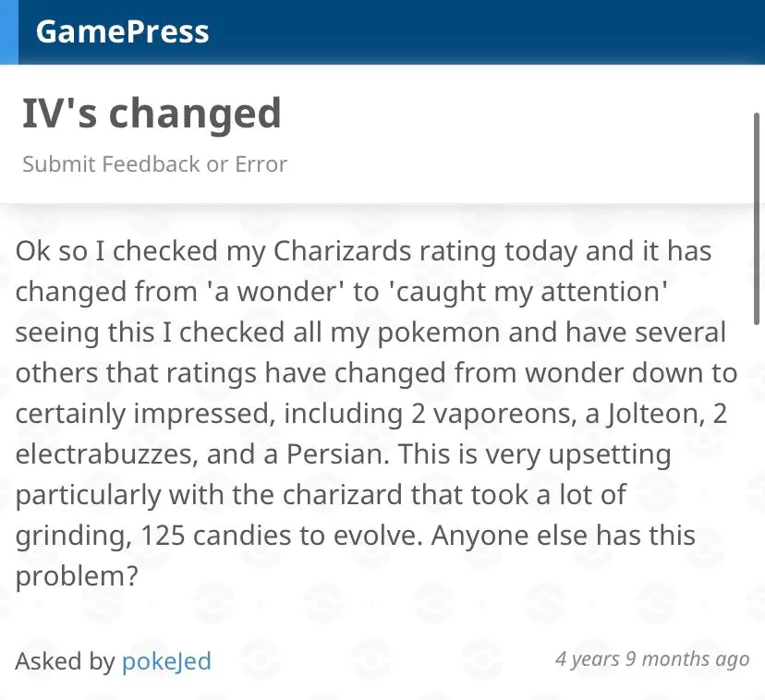Click the phrase 'caught my attention'

click(528, 293)
